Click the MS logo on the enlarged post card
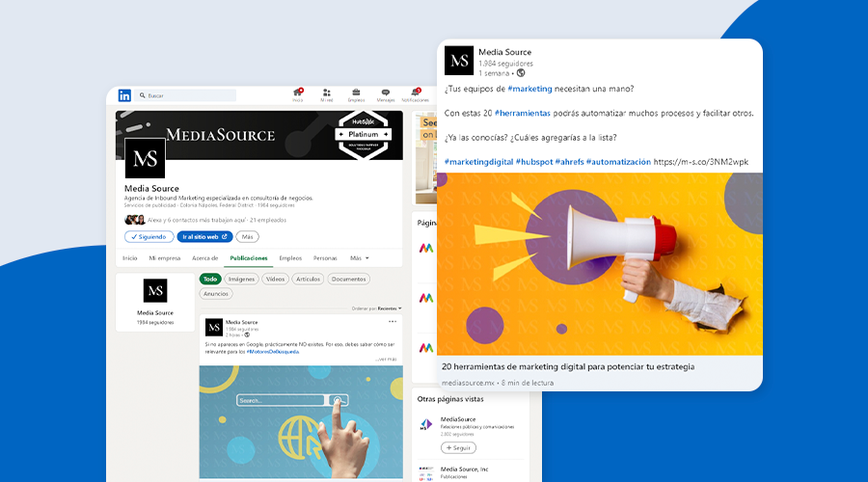The width and height of the screenshot is (868, 482). 459,61
